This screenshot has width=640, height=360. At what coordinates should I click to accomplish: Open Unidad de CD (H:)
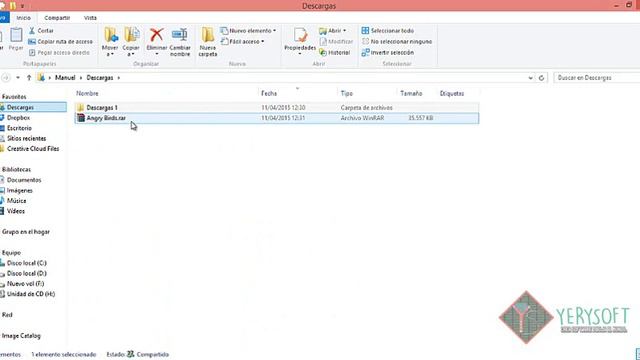[31, 294]
